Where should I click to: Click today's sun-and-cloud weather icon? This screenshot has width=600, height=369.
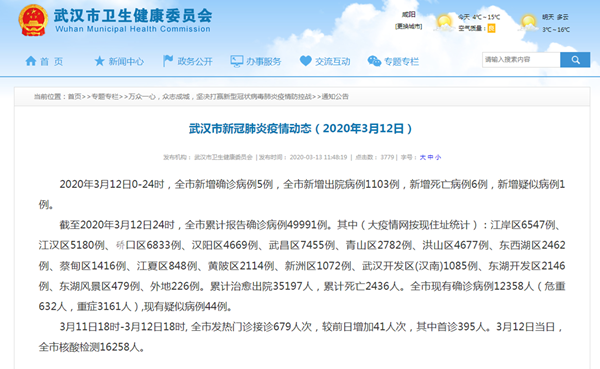[x=444, y=22]
